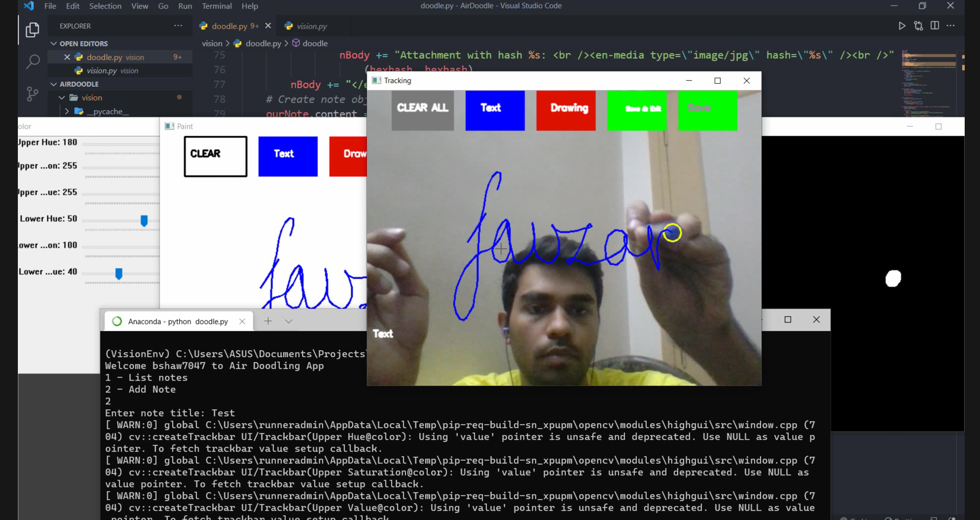
Task: Add a new terminal tab
Action: click(x=268, y=321)
